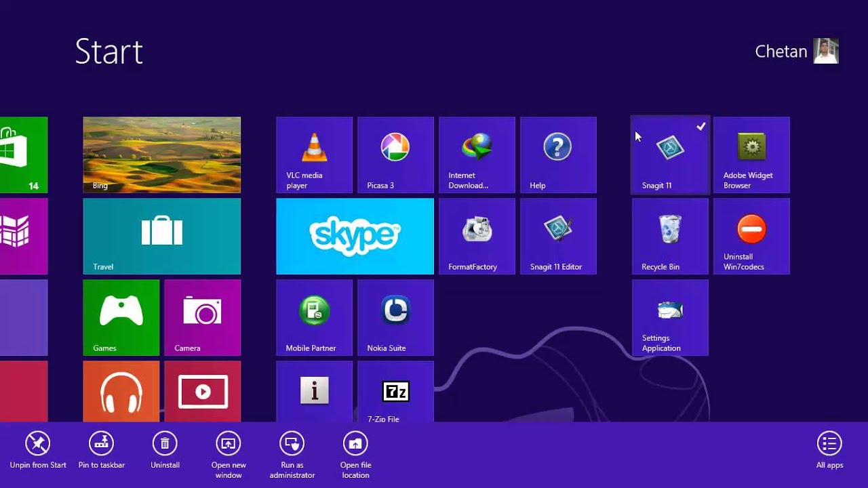
Task: Launch the Snagit 11 Editor tile
Action: click(558, 236)
